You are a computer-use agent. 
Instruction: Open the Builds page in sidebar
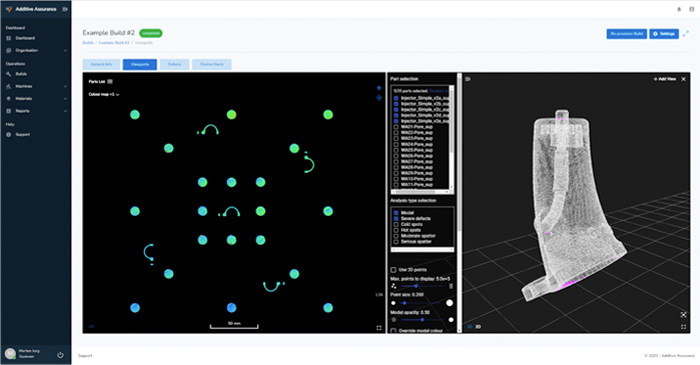tap(21, 74)
